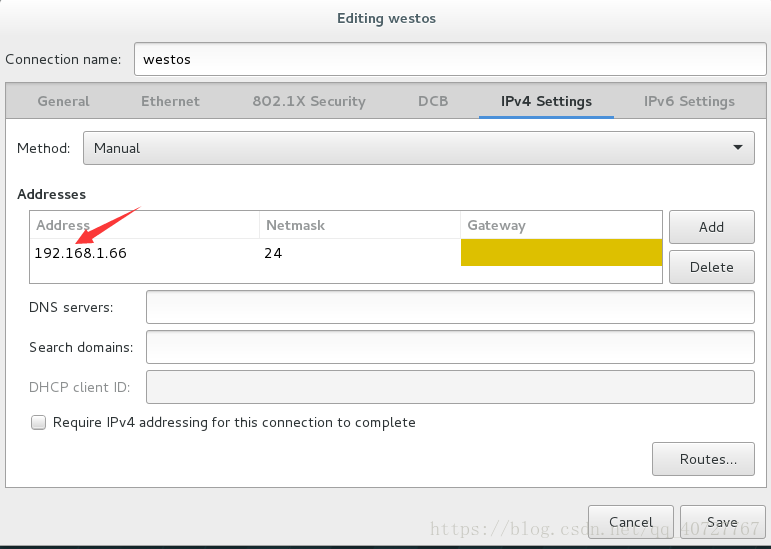Click the Address column header
This screenshot has height=549, width=771.
click(145, 225)
